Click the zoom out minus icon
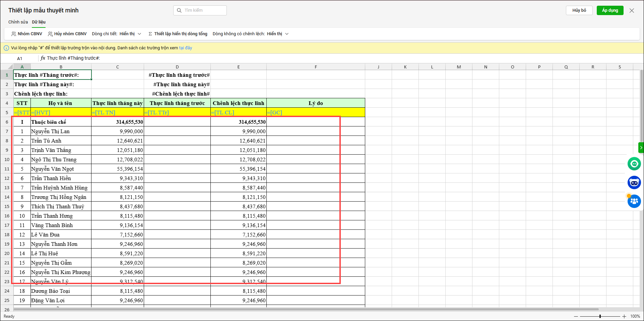Screen dimensions: 644x321 (x=576, y=316)
